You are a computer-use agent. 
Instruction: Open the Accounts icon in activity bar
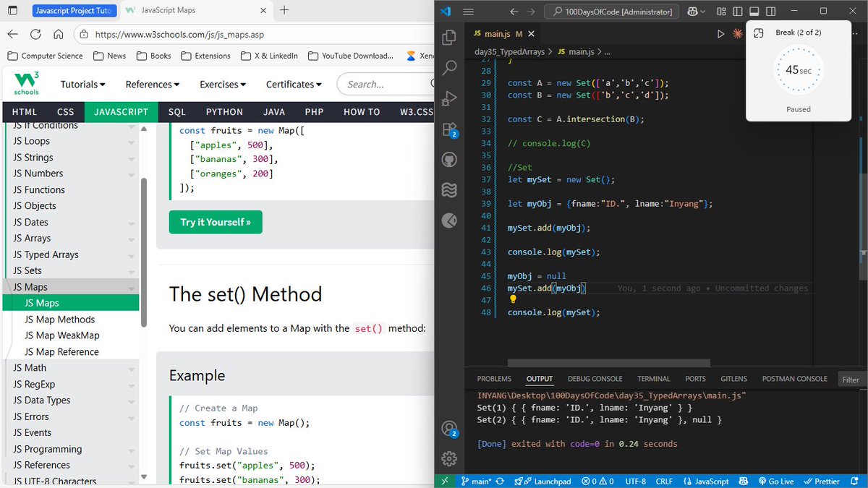pyautogui.click(x=449, y=429)
